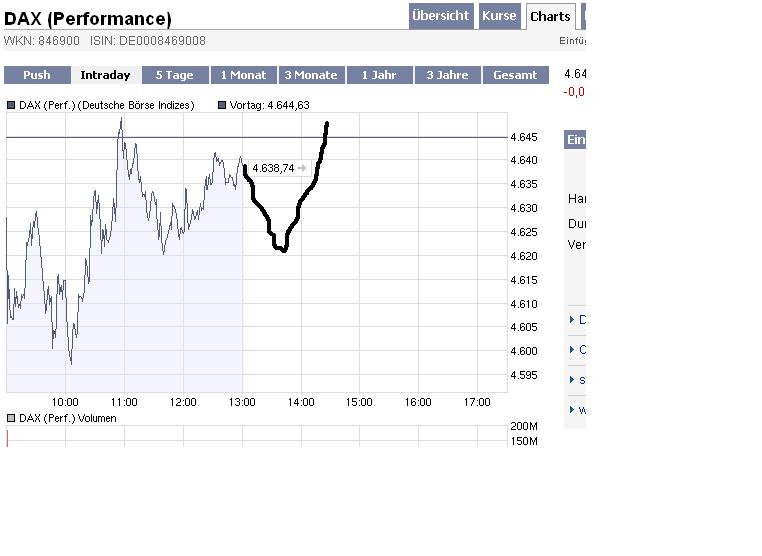The width and height of the screenshot is (762, 556).
Task: Select the Push chart mode
Action: 37,75
